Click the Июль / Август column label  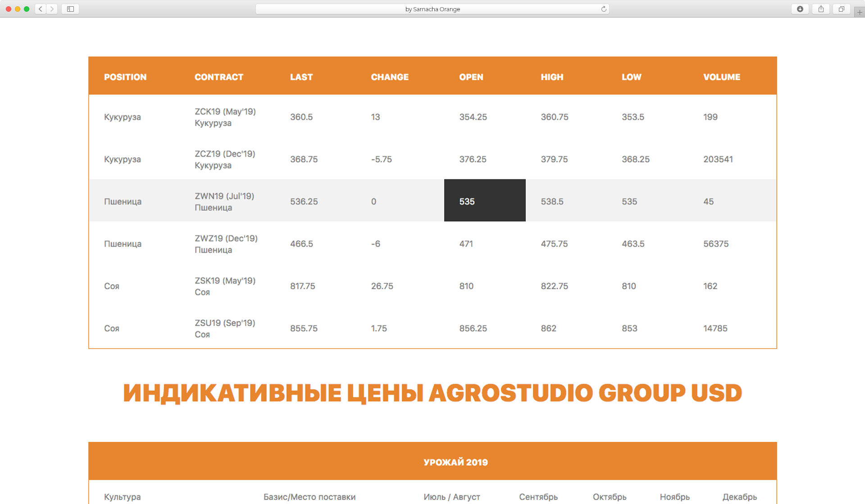coord(452,497)
